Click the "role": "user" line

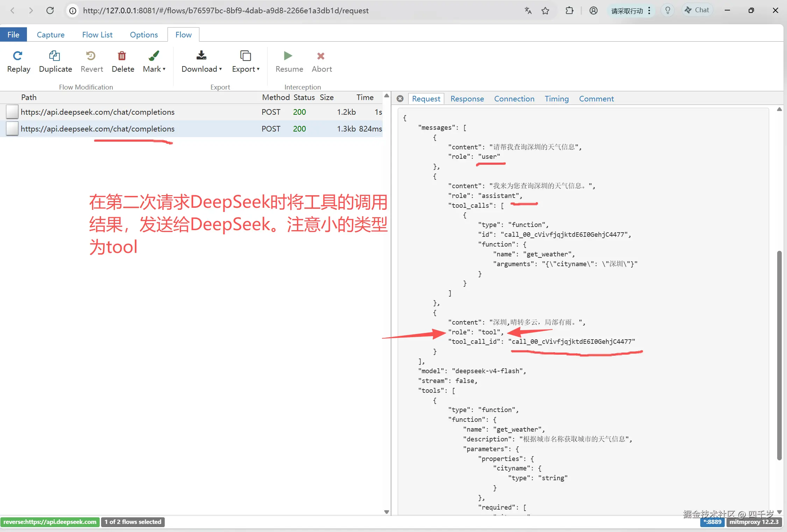[x=474, y=156]
